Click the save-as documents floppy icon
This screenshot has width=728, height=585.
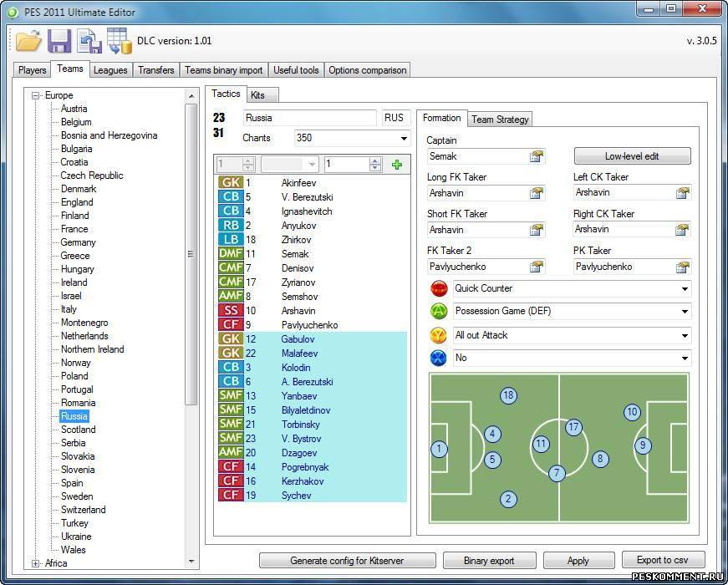click(89, 41)
